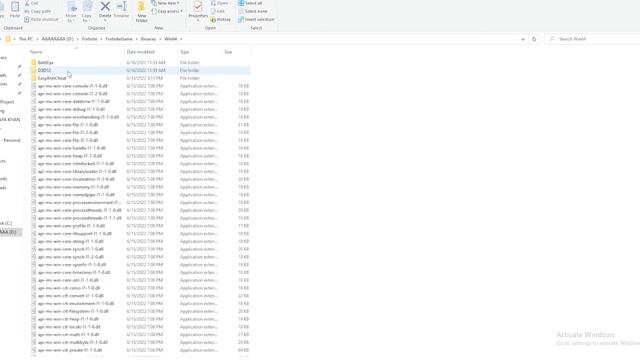Click Binaries in breadcrumb path
The width and height of the screenshot is (640, 360).
pyautogui.click(x=149, y=39)
